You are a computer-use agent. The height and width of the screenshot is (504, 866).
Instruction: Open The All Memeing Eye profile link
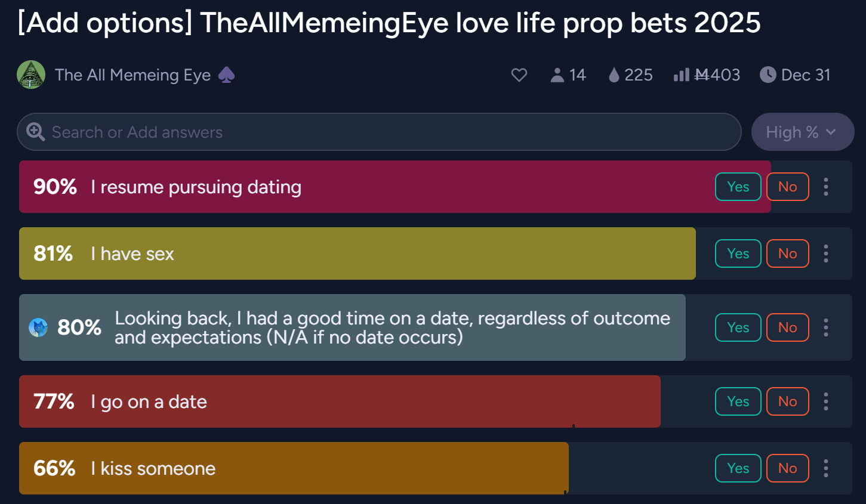[x=132, y=75]
